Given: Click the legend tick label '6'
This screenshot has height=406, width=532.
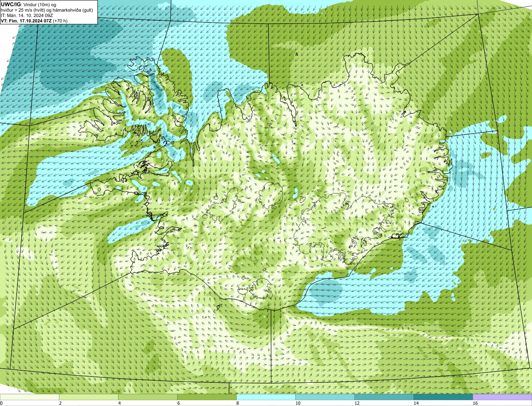Looking at the screenshot, I should tap(179, 403).
